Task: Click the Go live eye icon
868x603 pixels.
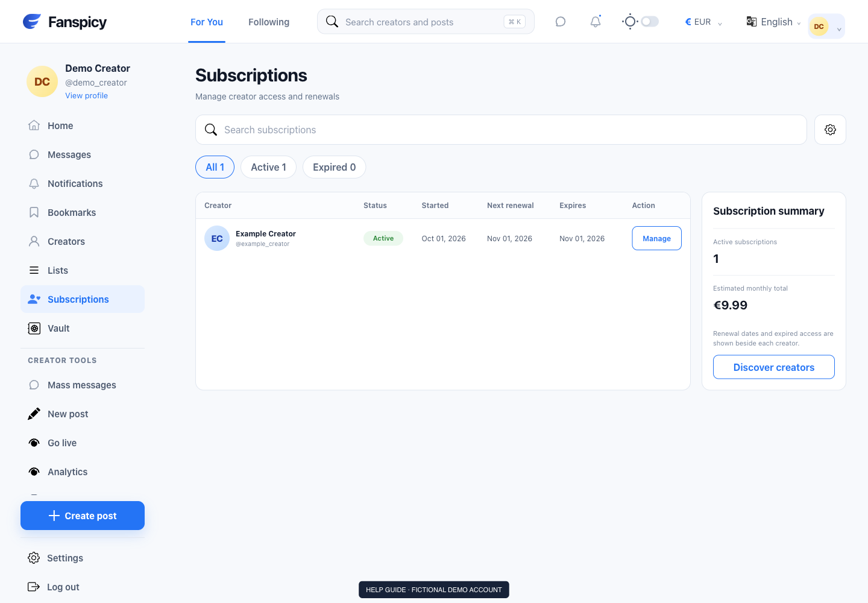Action: pyautogui.click(x=34, y=443)
